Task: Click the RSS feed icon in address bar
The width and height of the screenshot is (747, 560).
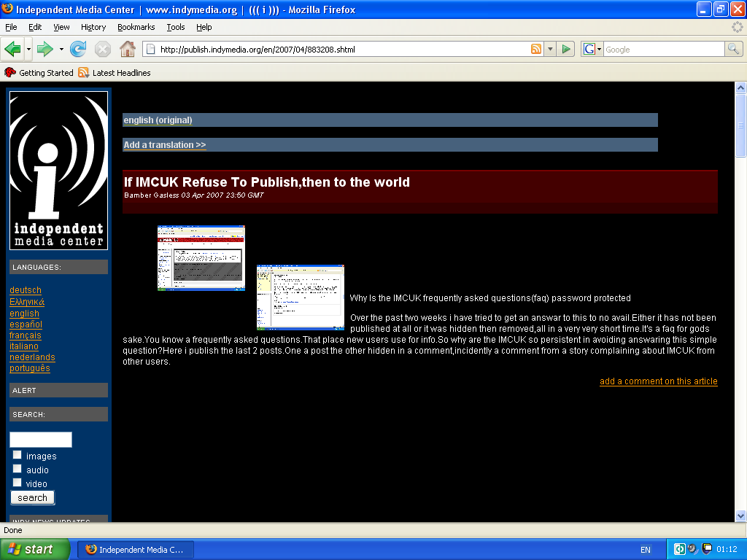Action: [536, 49]
